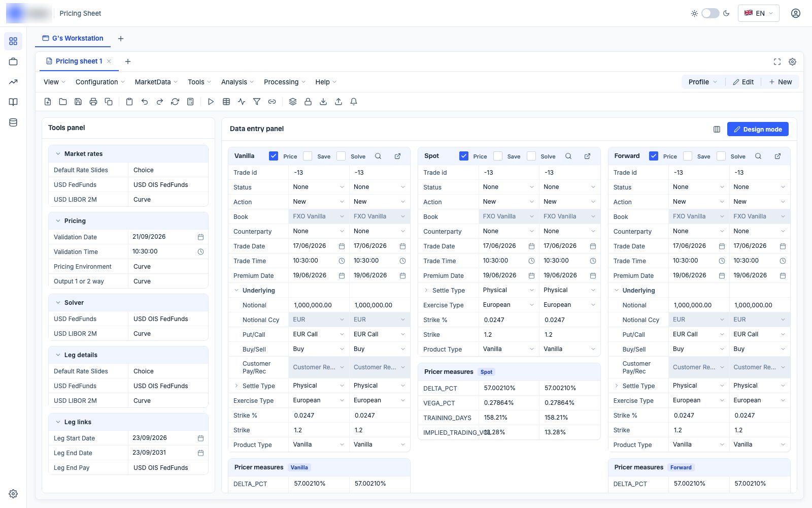This screenshot has height=508, width=812.
Task: Toggle the dark mode switch
Action: (710, 13)
